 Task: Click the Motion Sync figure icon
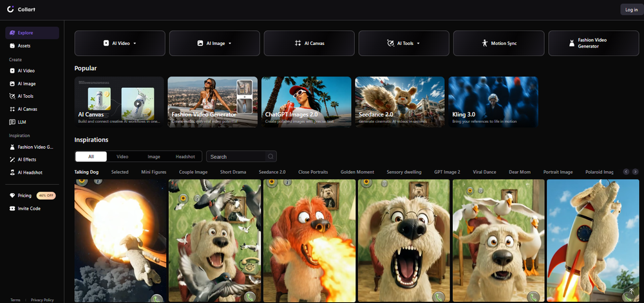484,43
